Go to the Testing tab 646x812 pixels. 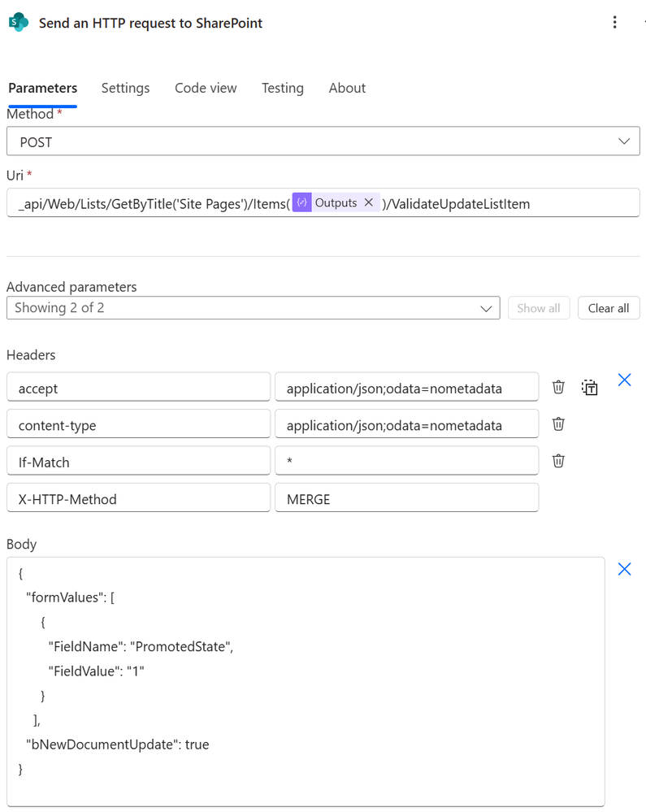[283, 88]
